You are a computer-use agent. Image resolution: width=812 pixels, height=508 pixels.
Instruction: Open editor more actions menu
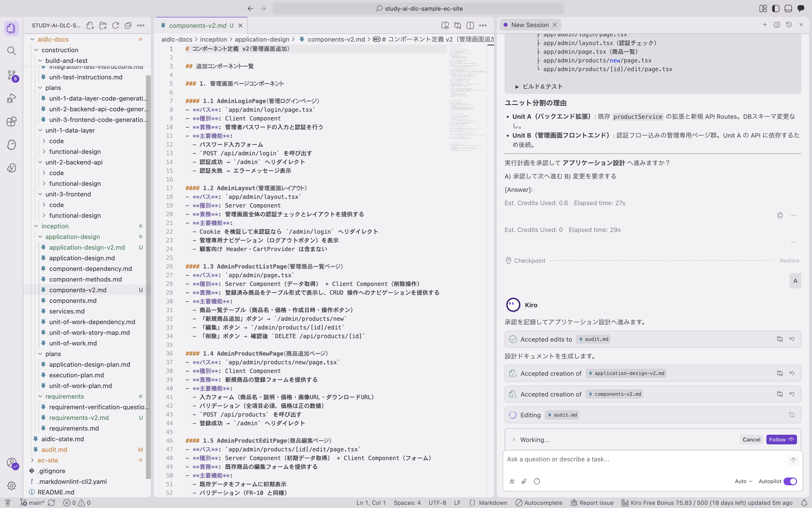(x=483, y=26)
